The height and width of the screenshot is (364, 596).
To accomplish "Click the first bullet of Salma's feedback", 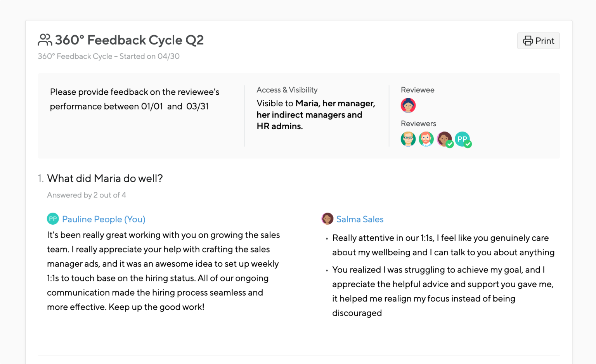I will tap(442, 245).
